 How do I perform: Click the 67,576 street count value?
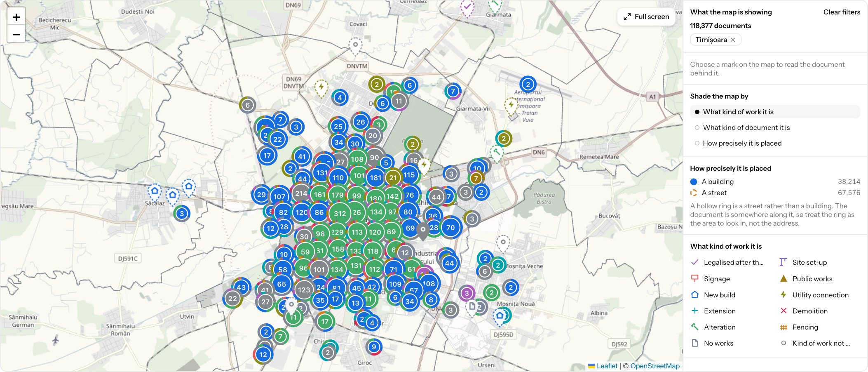point(849,193)
